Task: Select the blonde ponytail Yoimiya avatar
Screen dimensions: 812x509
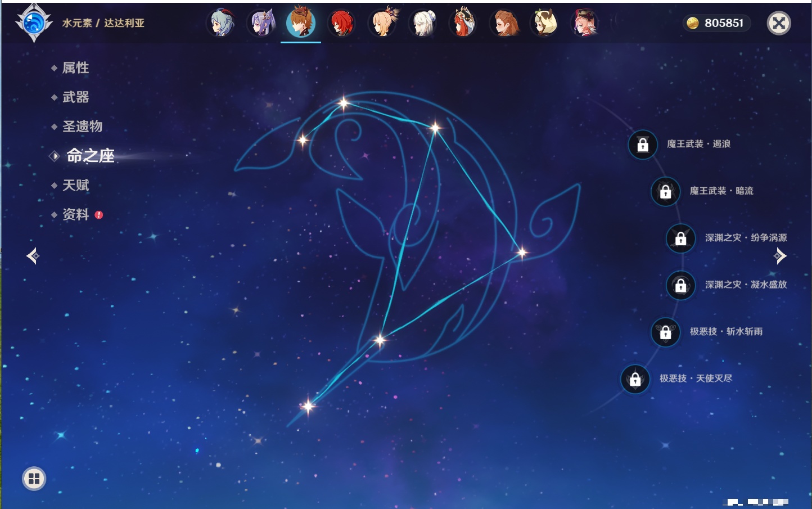Action: [383, 23]
